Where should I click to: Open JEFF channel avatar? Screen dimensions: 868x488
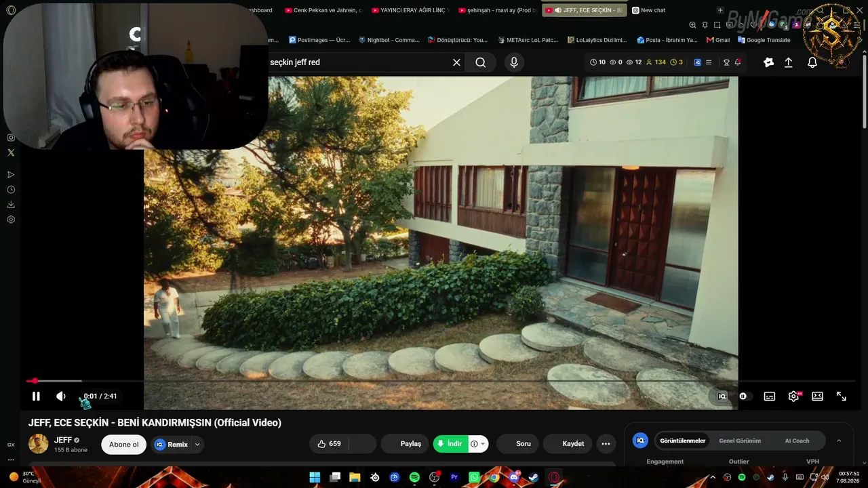(39, 444)
